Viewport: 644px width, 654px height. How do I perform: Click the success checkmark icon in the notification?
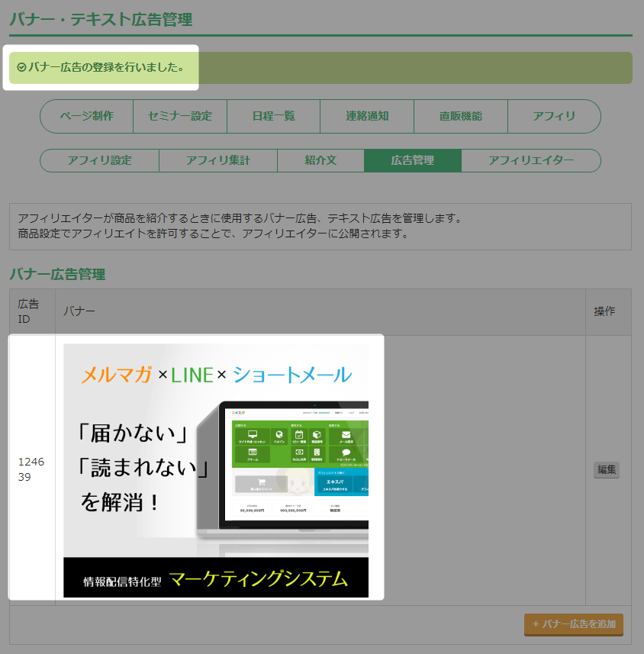tap(21, 67)
